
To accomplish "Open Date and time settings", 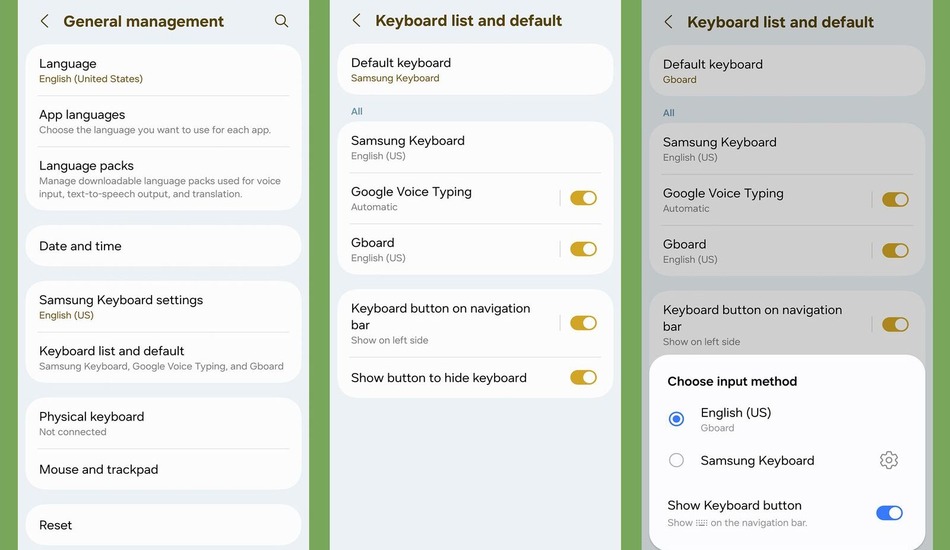I will [x=162, y=246].
